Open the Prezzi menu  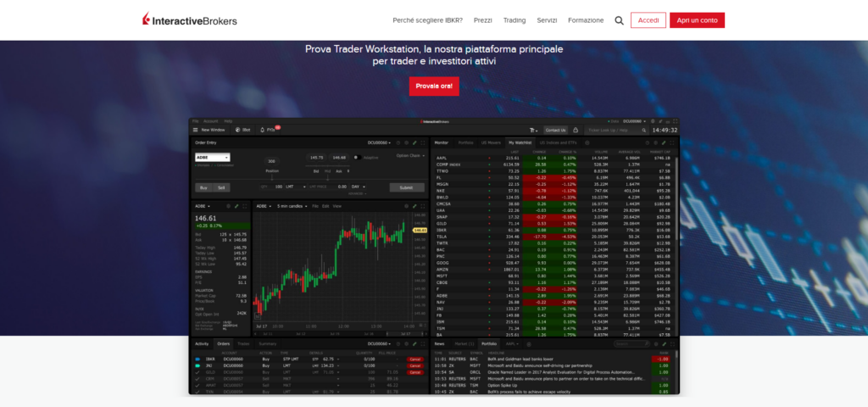(x=482, y=20)
